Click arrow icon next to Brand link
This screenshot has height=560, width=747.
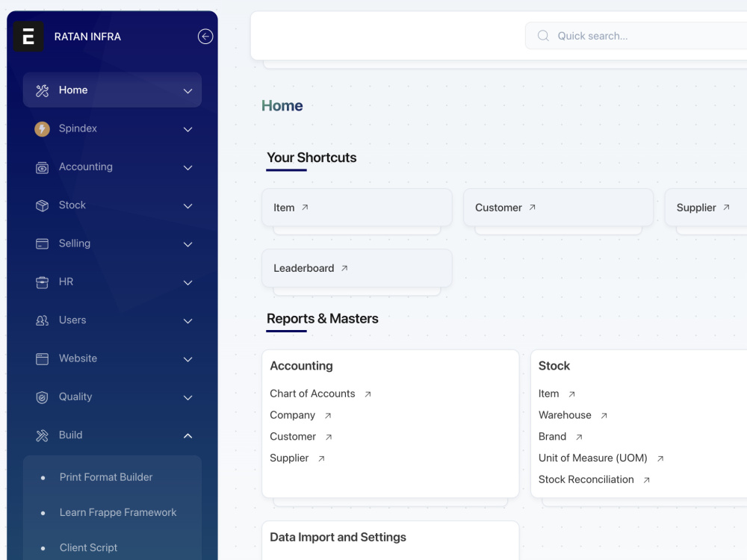[579, 437]
